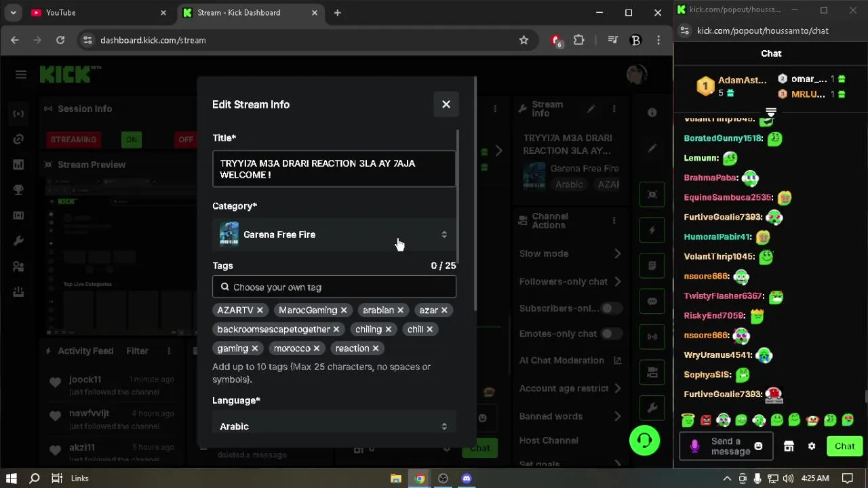This screenshot has height=488, width=868.
Task: Close the Edit Stream Info dialog
Action: [446, 104]
